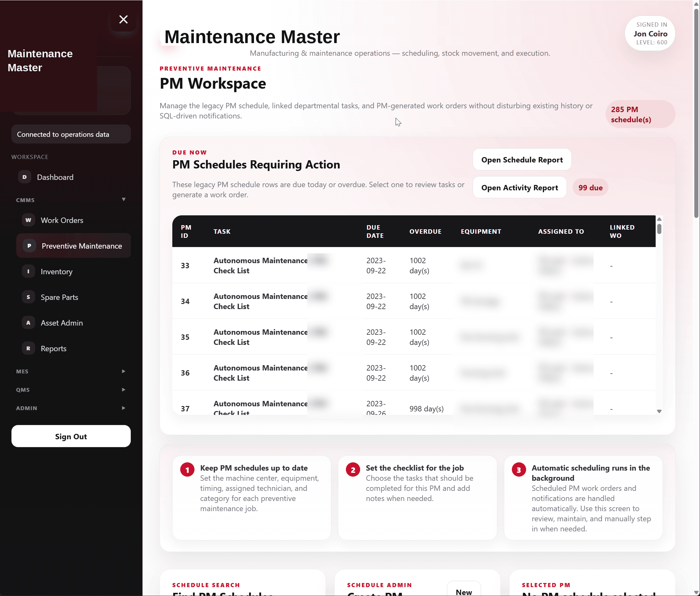Select PM ID 33 row
700x596 pixels.
(x=414, y=265)
